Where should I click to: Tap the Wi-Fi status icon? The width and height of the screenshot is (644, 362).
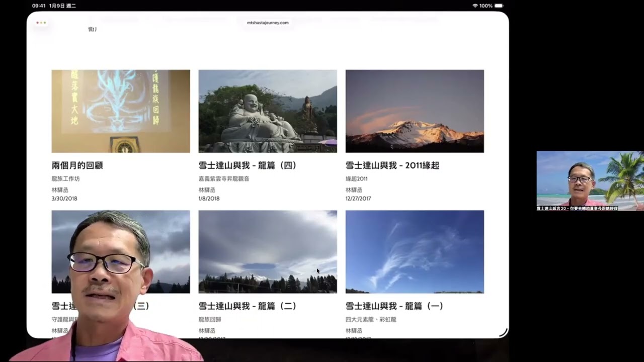475,6
